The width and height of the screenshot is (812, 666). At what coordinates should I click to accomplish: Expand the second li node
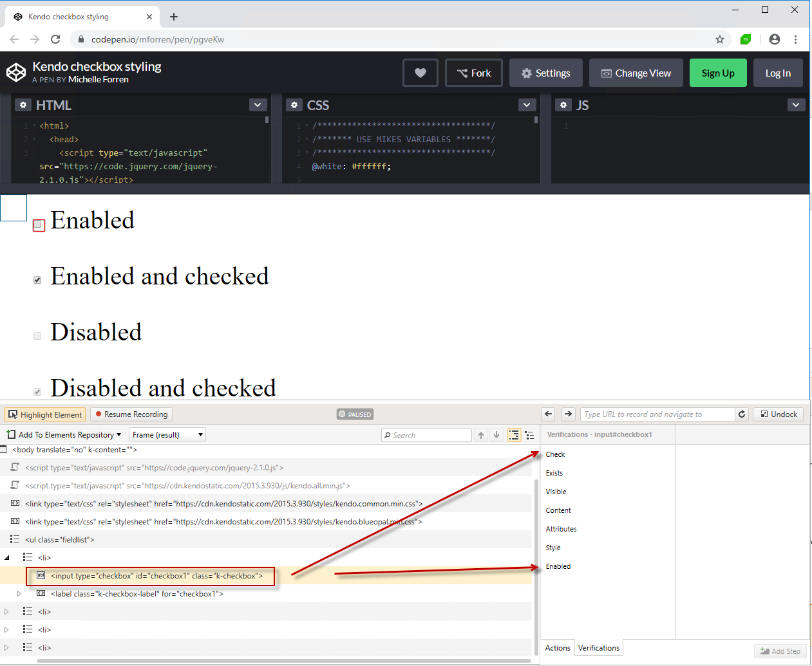tap(7, 612)
